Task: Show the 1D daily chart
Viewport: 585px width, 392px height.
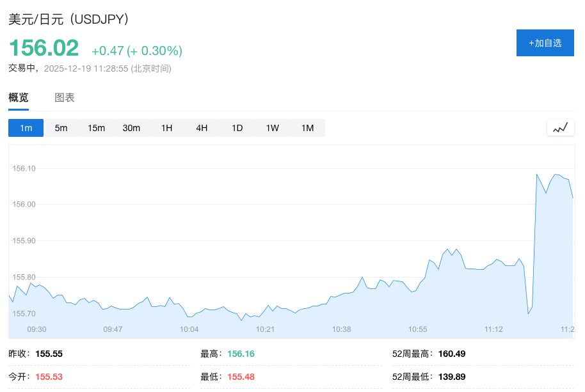Action: click(237, 128)
